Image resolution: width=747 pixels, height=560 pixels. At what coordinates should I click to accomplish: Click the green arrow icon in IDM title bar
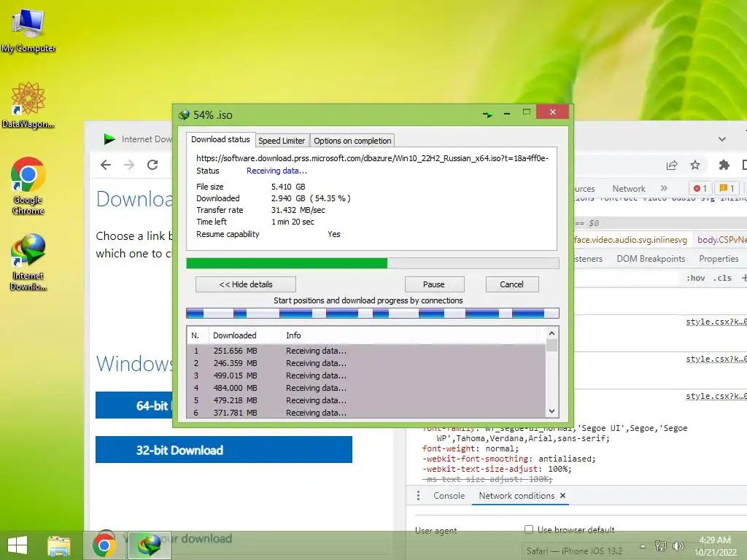coord(487,114)
